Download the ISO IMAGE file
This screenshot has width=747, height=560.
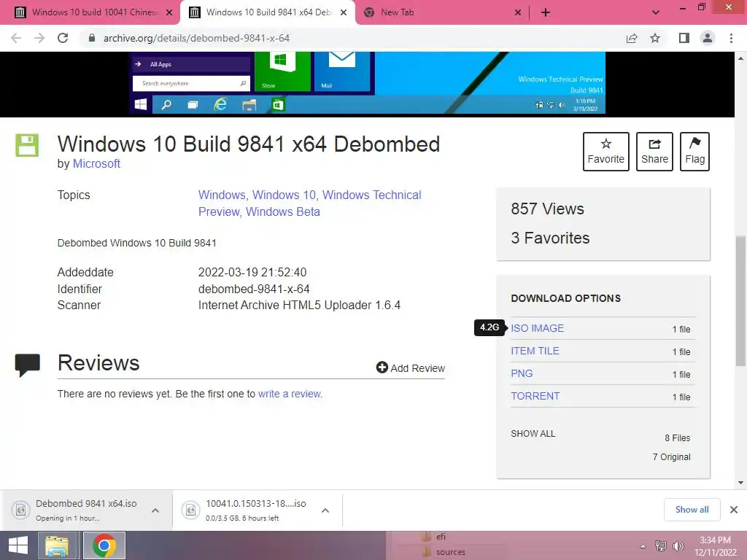coord(538,328)
